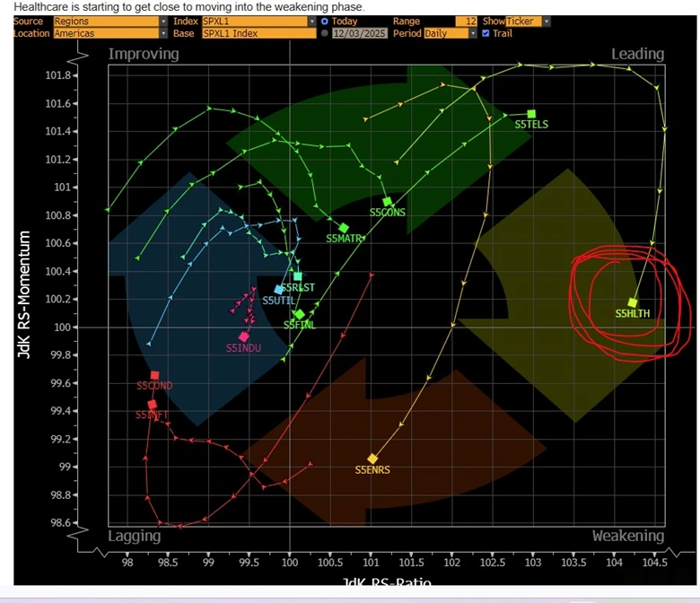Image resolution: width=700 pixels, height=603 pixels.
Task: Click the S5CONS green marker square
Action: [388, 202]
